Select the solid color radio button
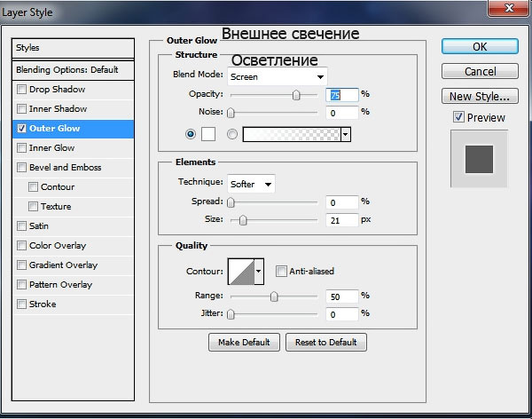 (191, 134)
